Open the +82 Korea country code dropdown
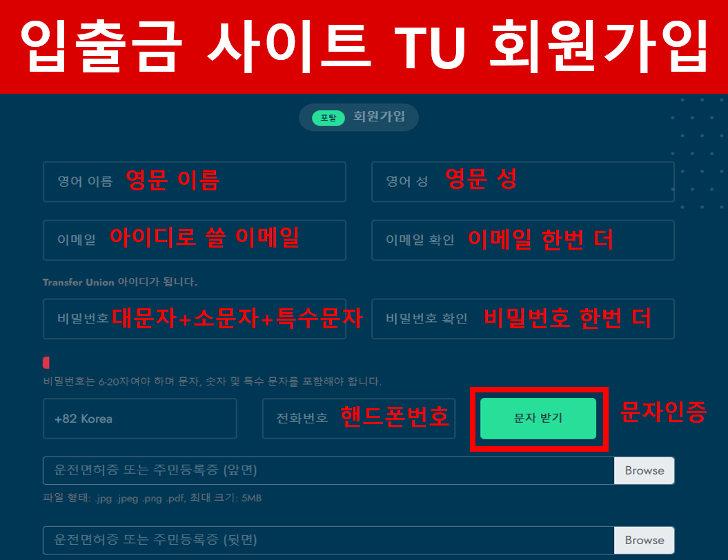This screenshot has height=560, width=728. (140, 419)
